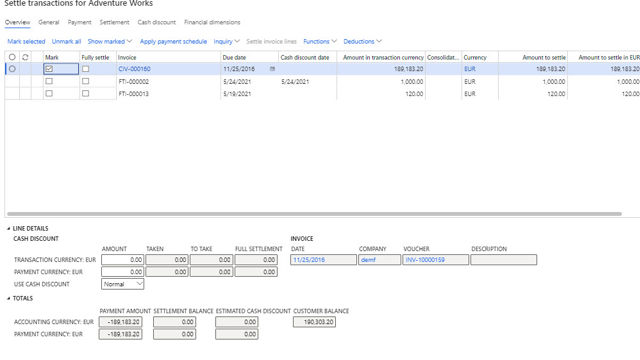Click the transaction currency cash discount Amount field
Image resolution: width=640 pixels, height=360 pixels.
pyautogui.click(x=122, y=260)
